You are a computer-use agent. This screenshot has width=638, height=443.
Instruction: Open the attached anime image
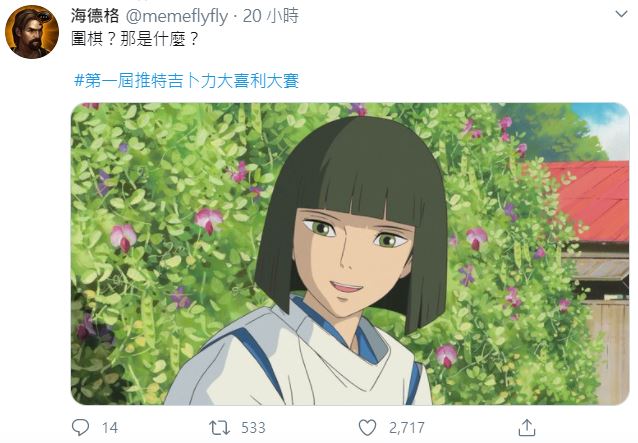(350, 254)
